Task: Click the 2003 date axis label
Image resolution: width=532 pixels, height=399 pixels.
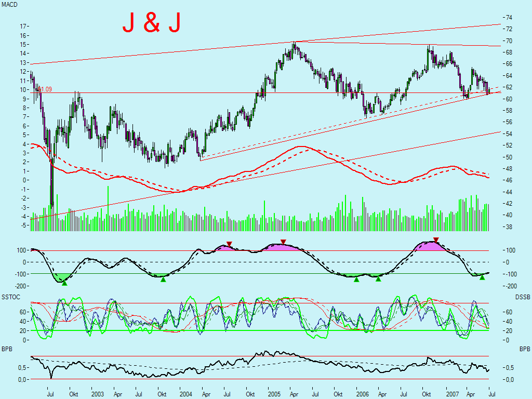Action: pos(98,394)
